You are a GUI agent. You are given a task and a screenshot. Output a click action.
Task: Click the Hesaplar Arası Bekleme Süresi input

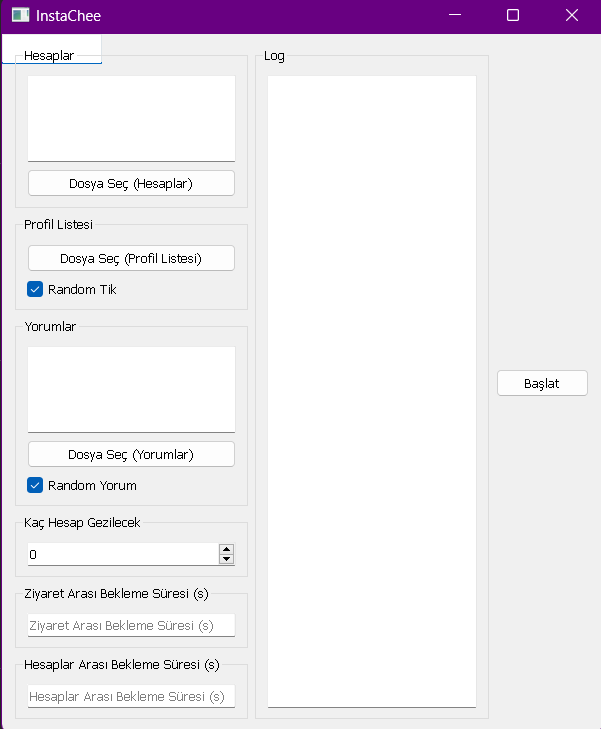click(x=131, y=696)
